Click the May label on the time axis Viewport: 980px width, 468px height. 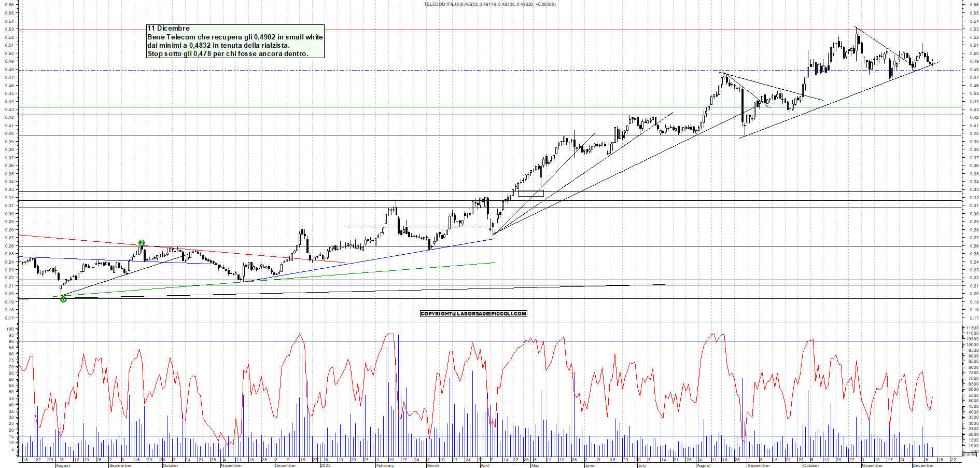coord(535,465)
